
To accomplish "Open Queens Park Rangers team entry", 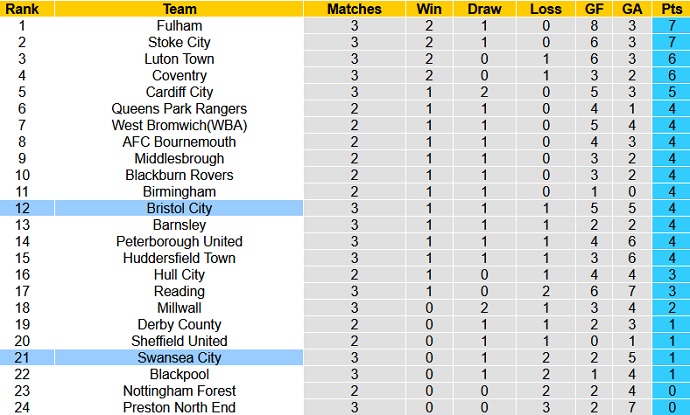I will coord(179,109).
